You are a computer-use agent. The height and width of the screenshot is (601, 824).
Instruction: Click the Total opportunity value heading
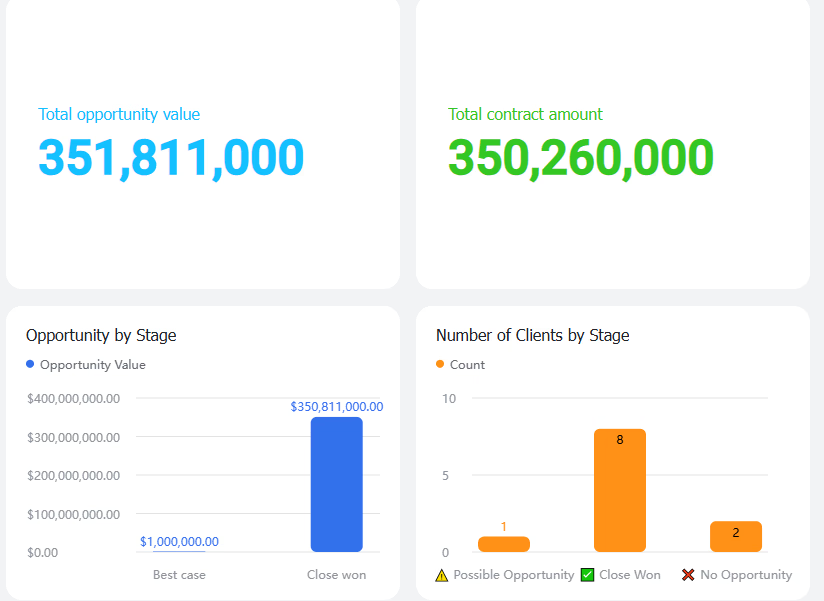(119, 115)
